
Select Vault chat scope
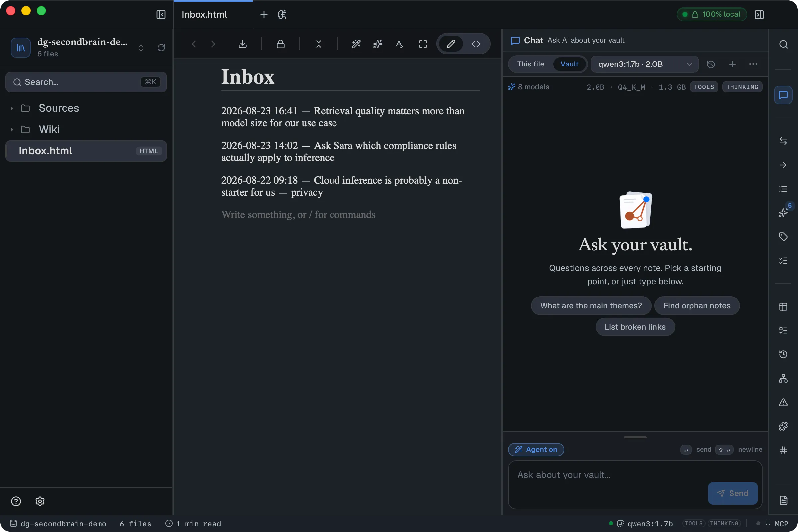pyautogui.click(x=569, y=64)
